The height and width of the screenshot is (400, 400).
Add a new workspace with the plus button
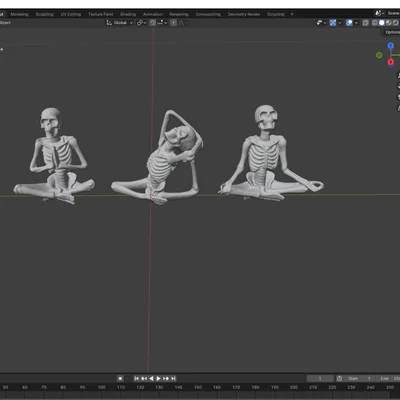(x=292, y=14)
